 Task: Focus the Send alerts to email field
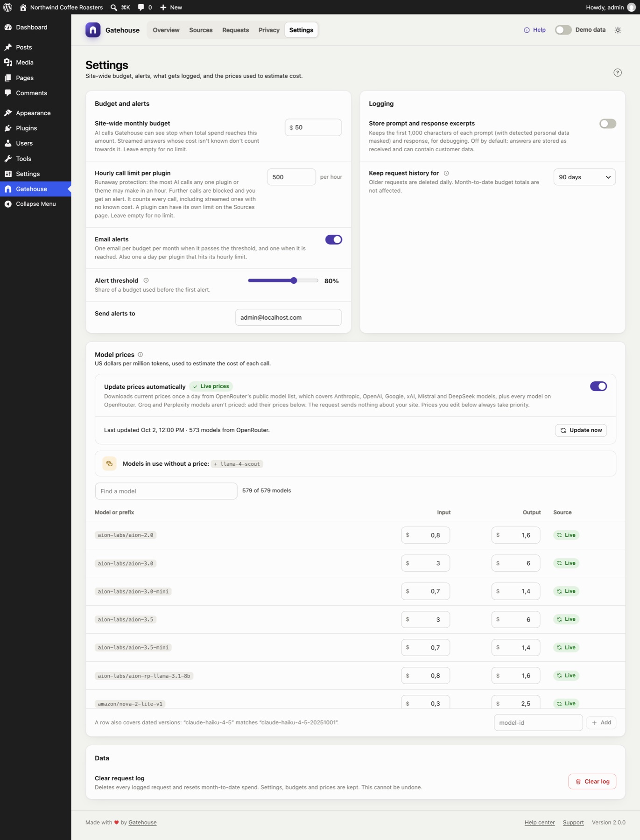pyautogui.click(x=288, y=317)
